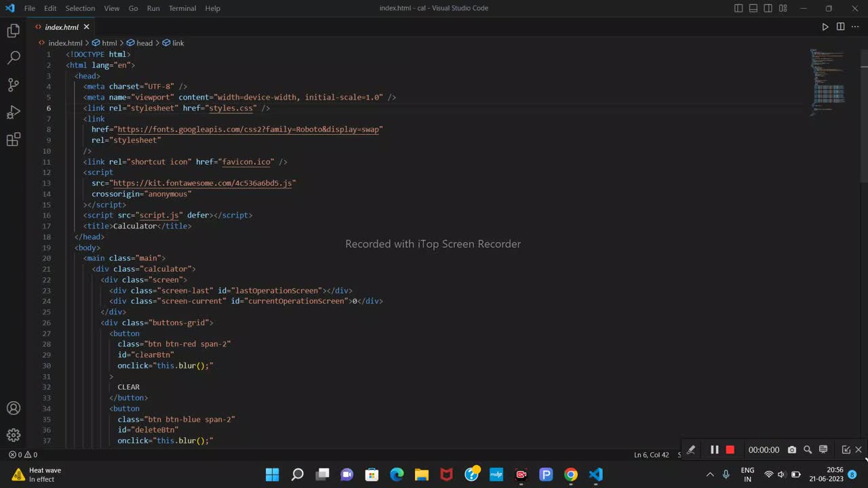
Task: Open the editor More Actions ellipsis menu
Action: click(855, 27)
